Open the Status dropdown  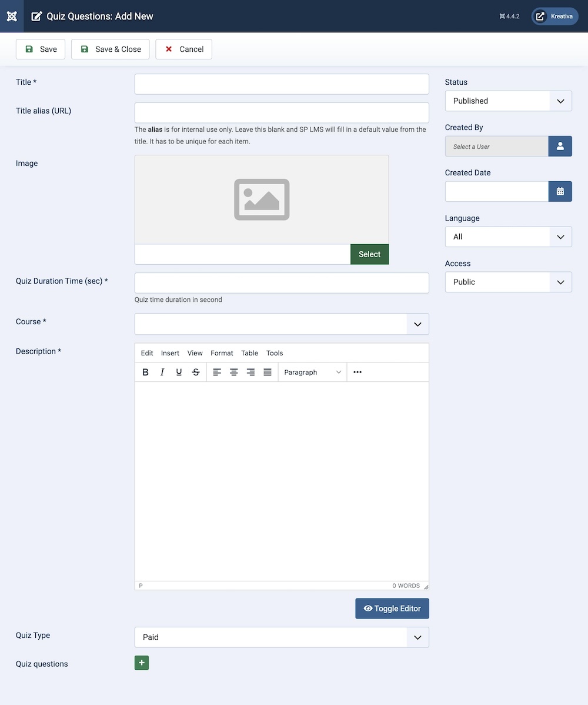[508, 101]
